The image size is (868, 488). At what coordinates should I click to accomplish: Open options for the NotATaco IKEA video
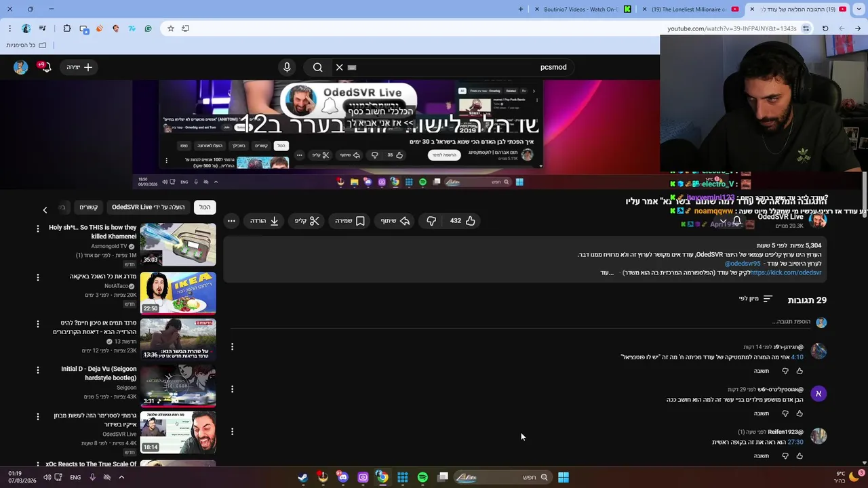coord(38,277)
